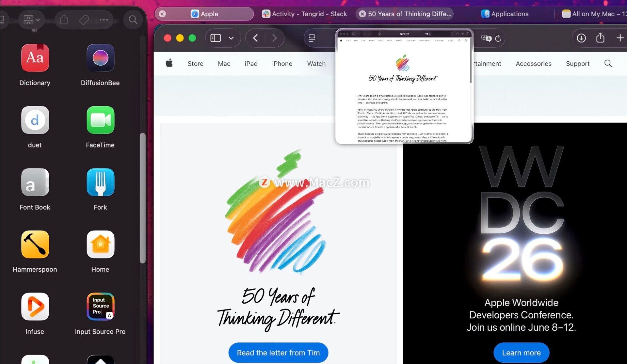The width and height of the screenshot is (627, 364).
Task: Switch to the Applications tab
Action: point(505,14)
